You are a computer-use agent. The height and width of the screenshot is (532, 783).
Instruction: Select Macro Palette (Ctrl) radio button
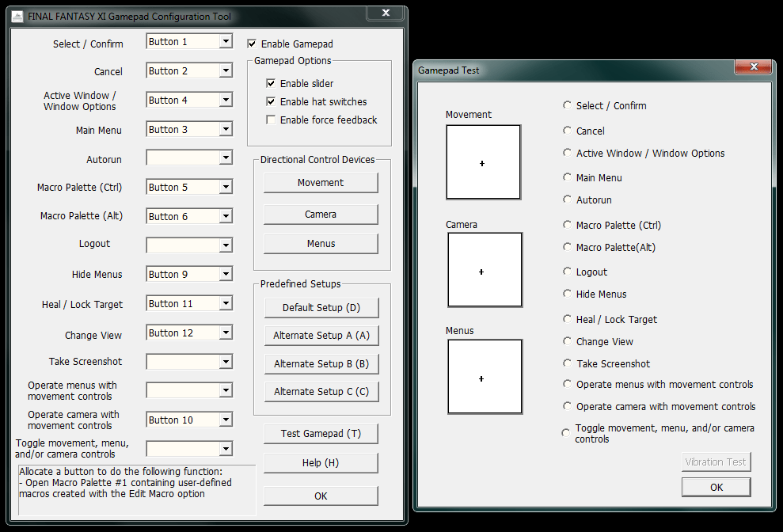coord(568,224)
